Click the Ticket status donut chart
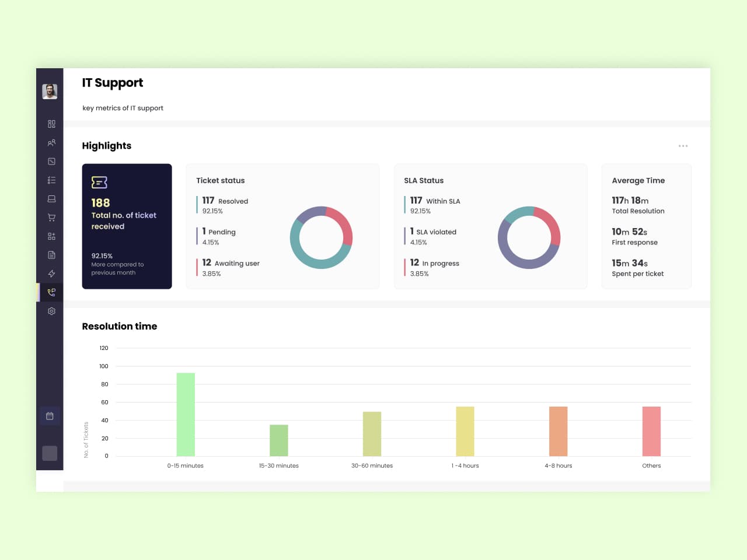Viewport: 747px width, 560px height. (321, 237)
